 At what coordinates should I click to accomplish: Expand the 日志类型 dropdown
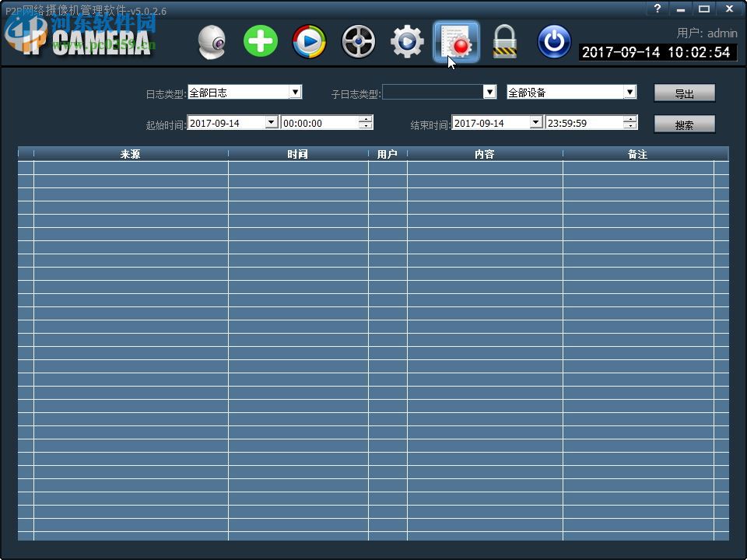click(296, 92)
